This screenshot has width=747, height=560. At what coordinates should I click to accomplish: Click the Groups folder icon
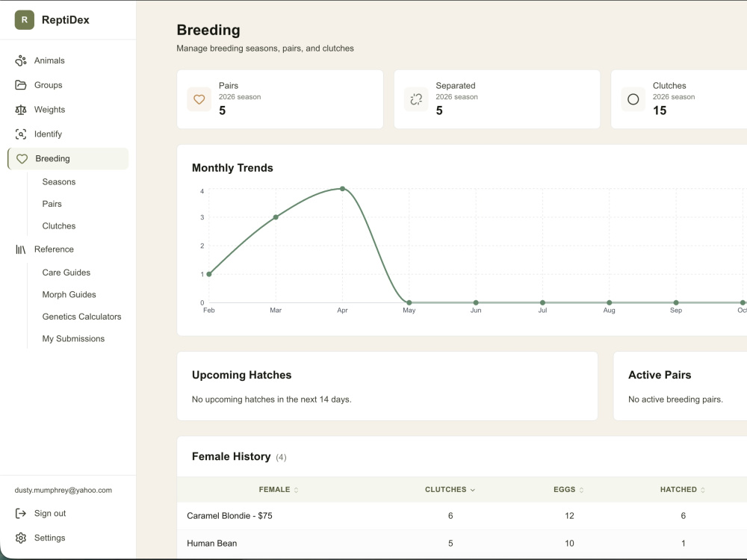tap(20, 85)
